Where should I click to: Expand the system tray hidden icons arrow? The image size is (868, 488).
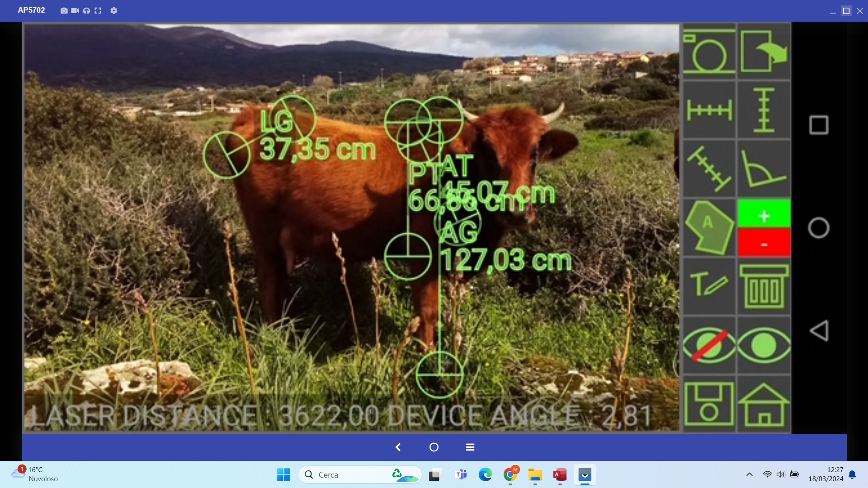pos(749,474)
